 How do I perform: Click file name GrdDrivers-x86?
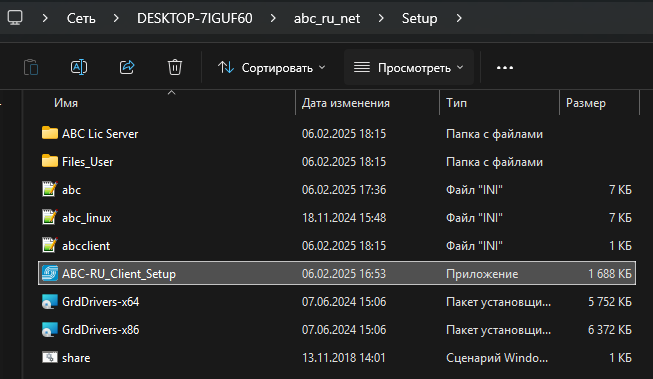[x=100, y=329]
